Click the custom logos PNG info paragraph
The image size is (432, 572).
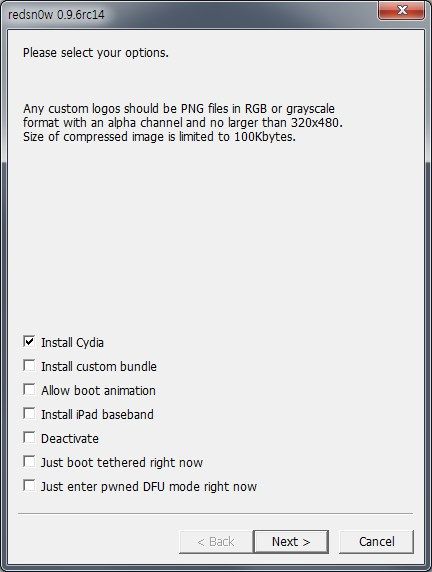(x=183, y=123)
